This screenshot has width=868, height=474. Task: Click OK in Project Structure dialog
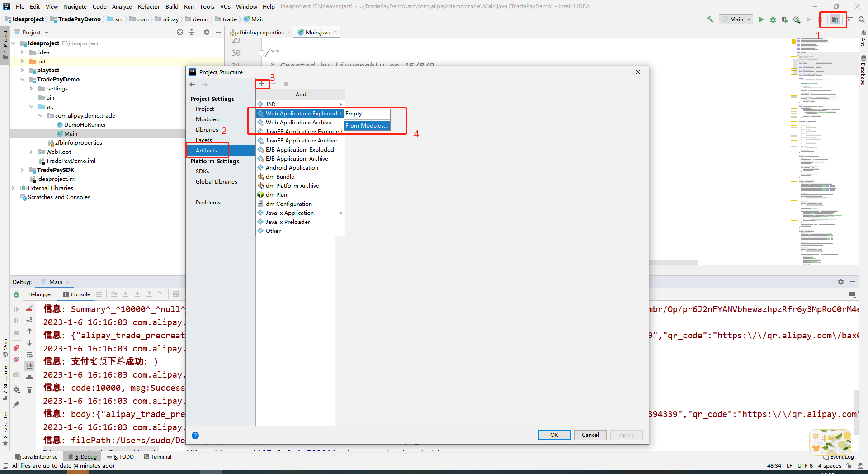pos(554,435)
